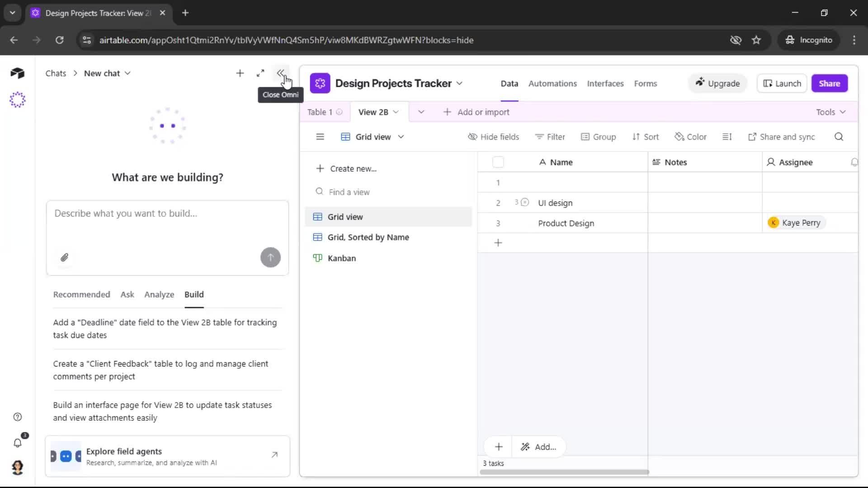Image resolution: width=868 pixels, height=488 pixels.
Task: Click the floating plus add record button
Action: (x=499, y=447)
